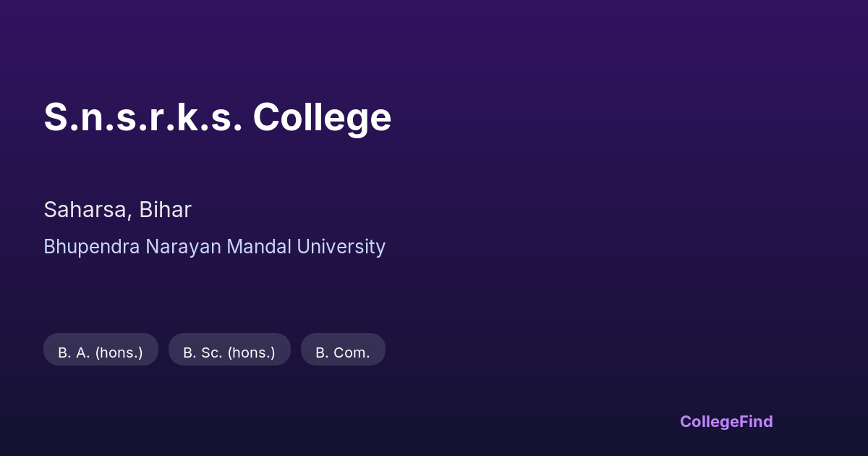
Task: Click (hons.) inside the B. Sc. pill
Action: tap(251, 352)
